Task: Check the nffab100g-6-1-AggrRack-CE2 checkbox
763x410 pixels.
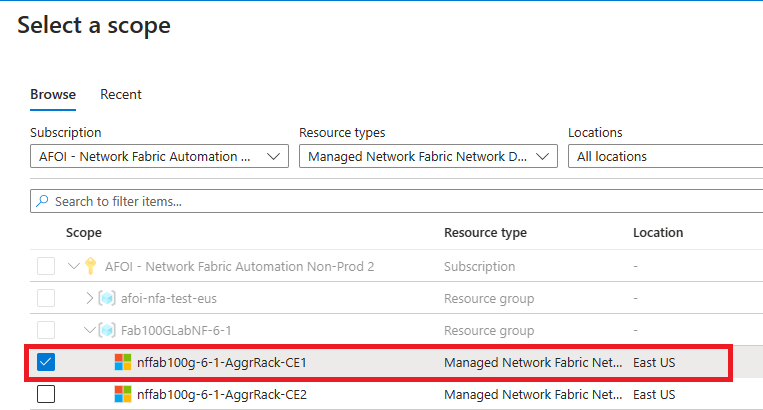Action: pos(46,394)
